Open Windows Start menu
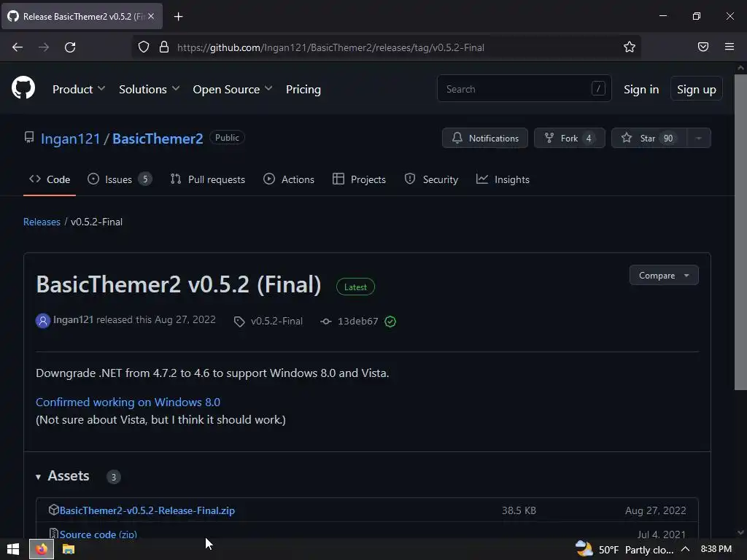Viewport: 747px width, 560px height. tap(13, 550)
